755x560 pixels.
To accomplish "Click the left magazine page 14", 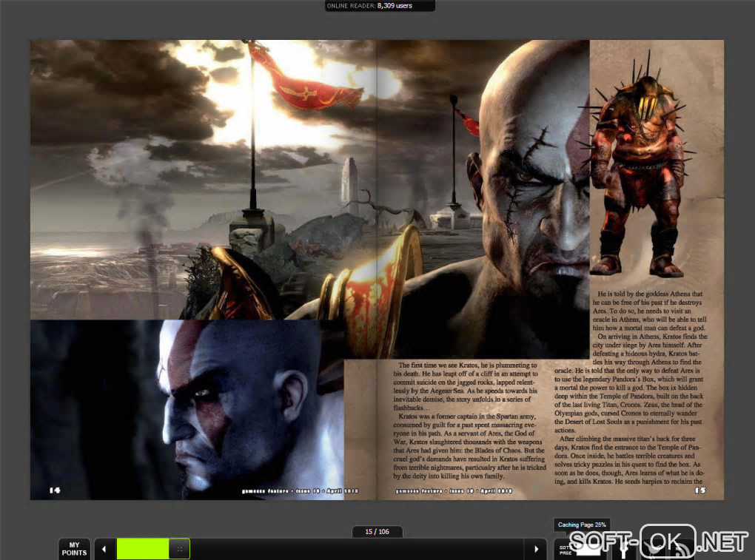I will point(204,269).
